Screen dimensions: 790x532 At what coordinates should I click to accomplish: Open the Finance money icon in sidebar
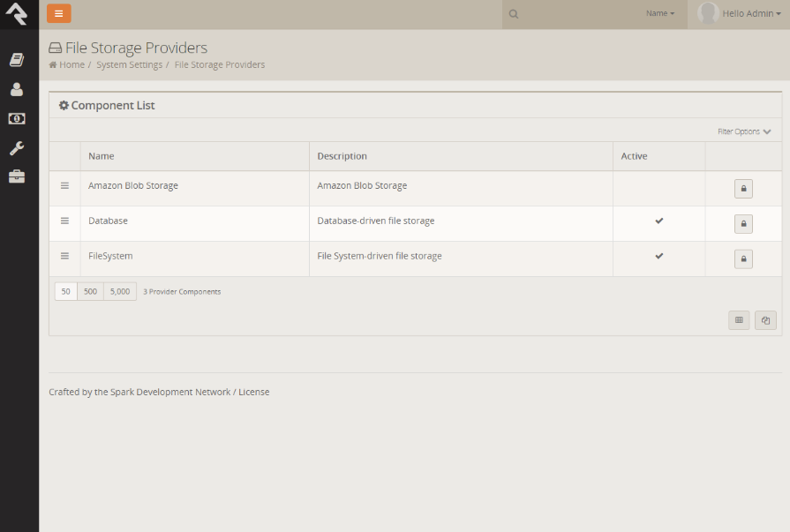tap(17, 118)
